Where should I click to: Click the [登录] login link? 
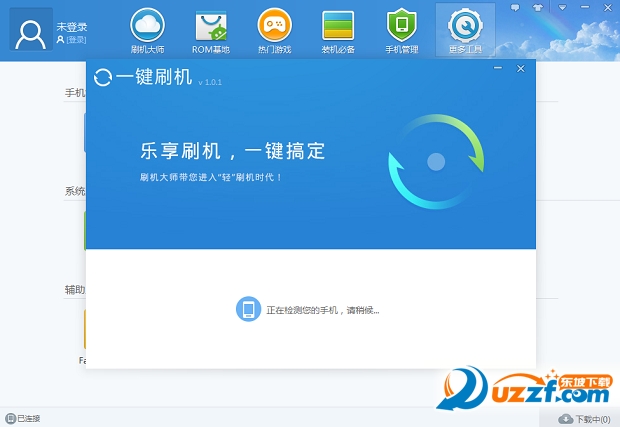(x=76, y=40)
